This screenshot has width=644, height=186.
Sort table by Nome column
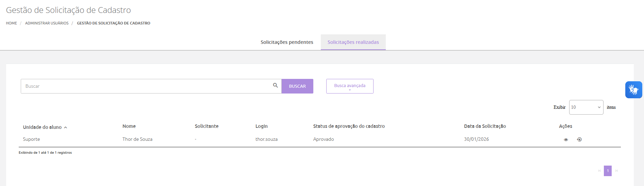(x=129, y=126)
